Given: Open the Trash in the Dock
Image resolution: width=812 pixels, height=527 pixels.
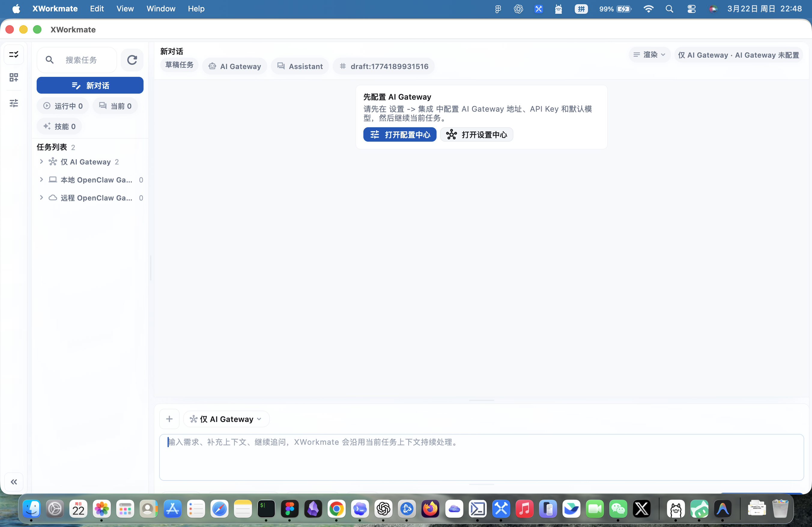Looking at the screenshot, I should tap(780, 509).
